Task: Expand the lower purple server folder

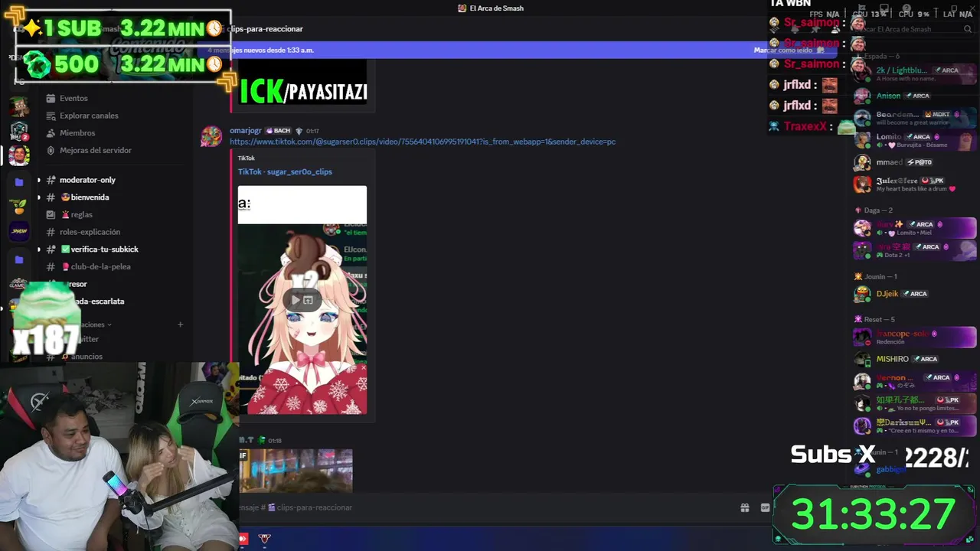Action: tap(18, 260)
